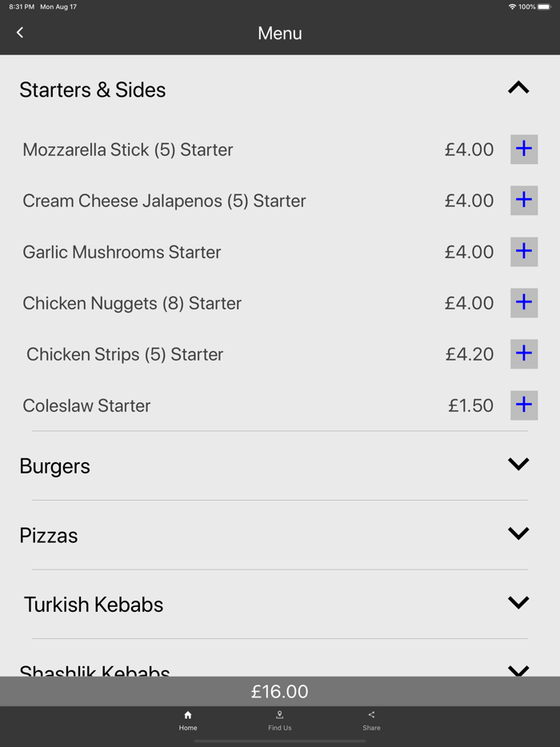Switch to the Home tab

pos(188,721)
